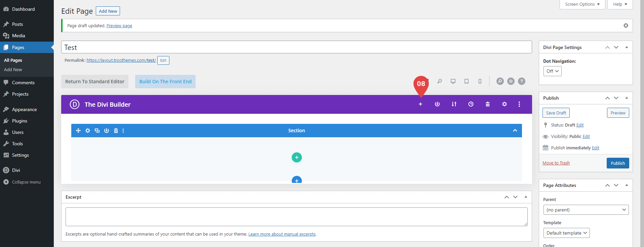Switch to zoom view magnifier icon
This screenshot has width=644, height=247.
439,81
